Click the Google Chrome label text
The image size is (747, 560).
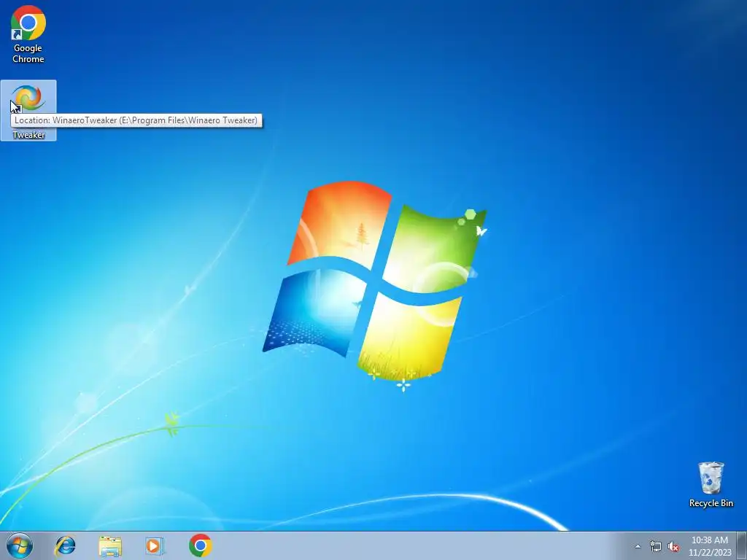[x=28, y=53]
